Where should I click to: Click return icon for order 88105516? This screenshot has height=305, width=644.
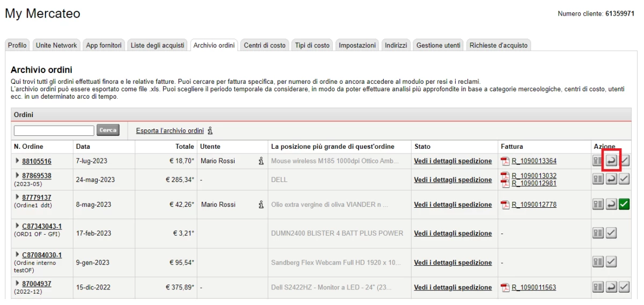[611, 161]
